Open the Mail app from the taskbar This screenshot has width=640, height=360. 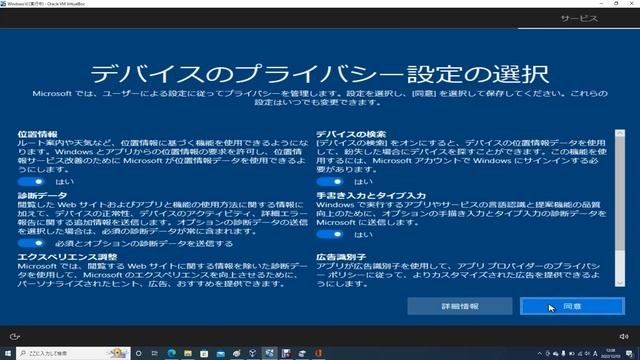220,353
